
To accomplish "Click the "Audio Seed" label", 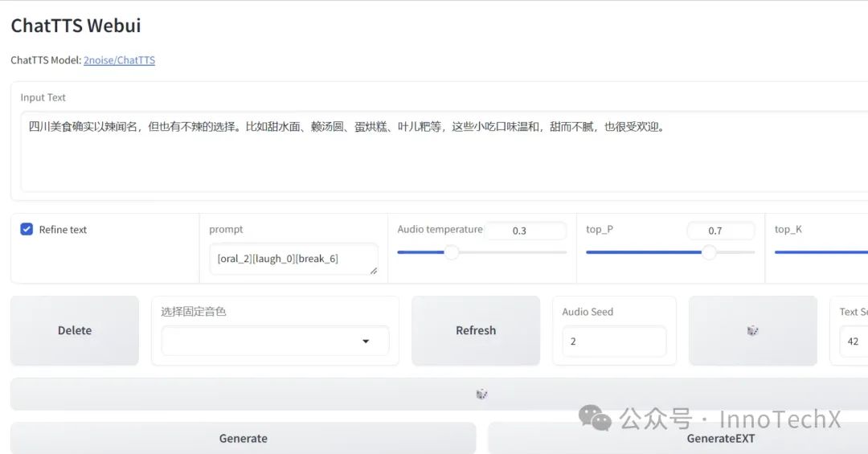I will [x=588, y=312].
